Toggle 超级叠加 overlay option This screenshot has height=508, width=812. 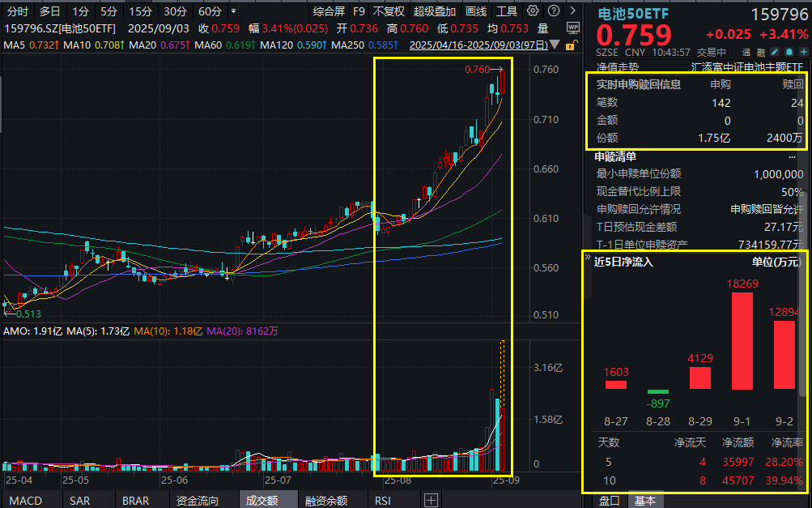point(435,11)
